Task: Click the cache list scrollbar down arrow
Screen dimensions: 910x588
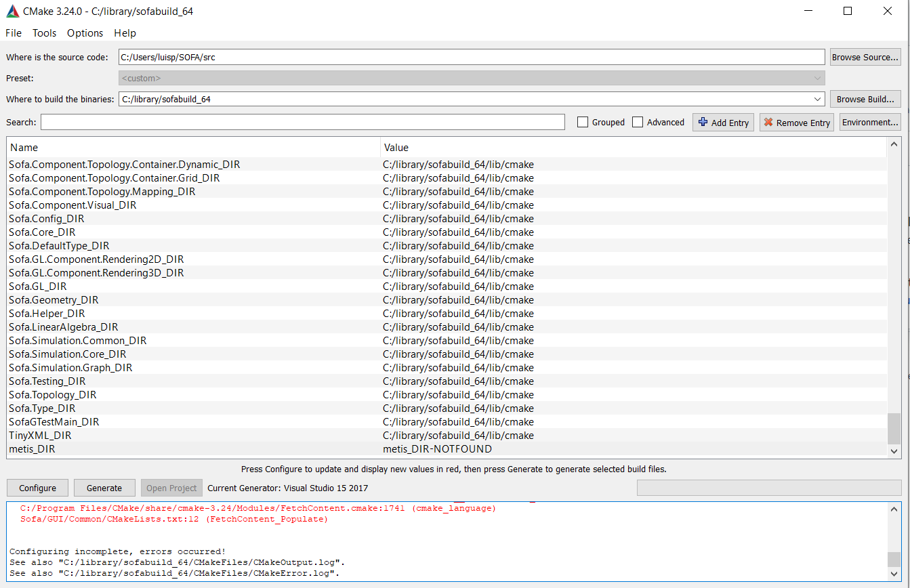Action: point(894,450)
